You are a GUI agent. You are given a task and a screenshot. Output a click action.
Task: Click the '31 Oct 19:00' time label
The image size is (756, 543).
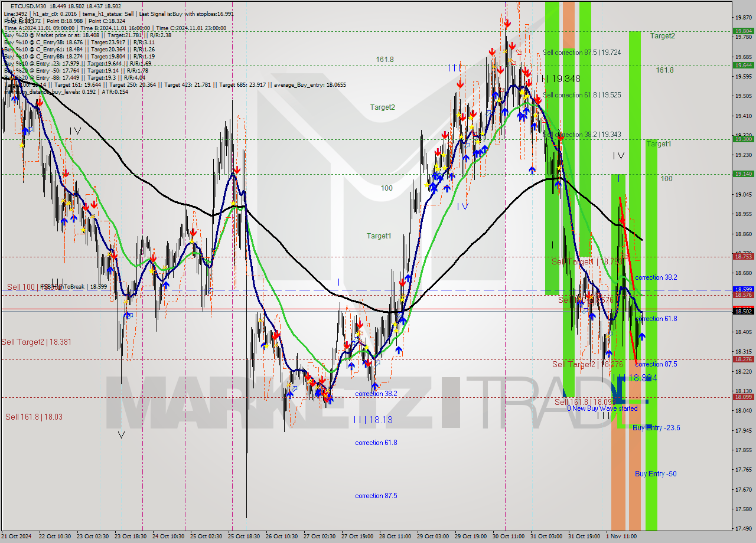(585, 537)
